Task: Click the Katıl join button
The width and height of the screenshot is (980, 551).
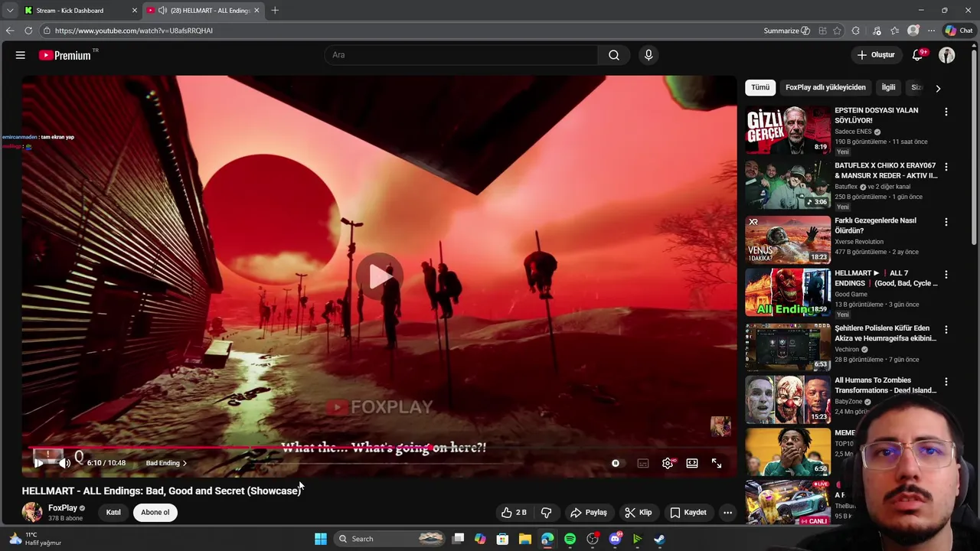Action: (x=113, y=513)
